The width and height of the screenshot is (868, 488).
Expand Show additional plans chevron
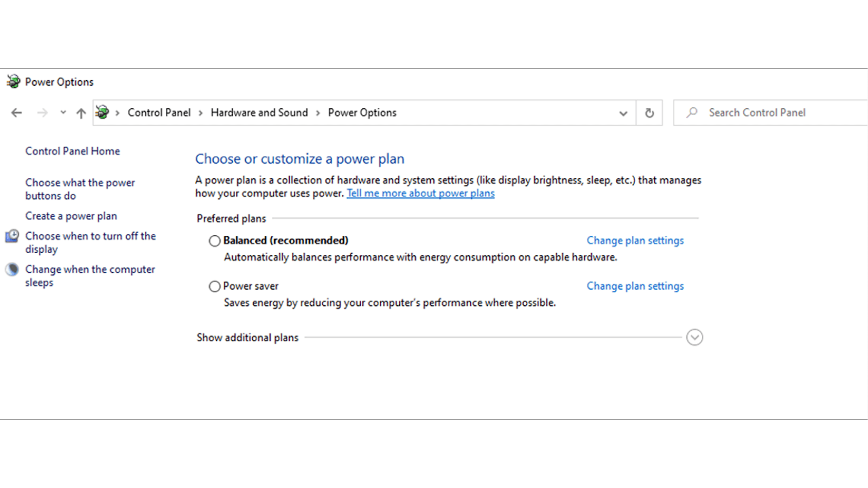(x=694, y=337)
